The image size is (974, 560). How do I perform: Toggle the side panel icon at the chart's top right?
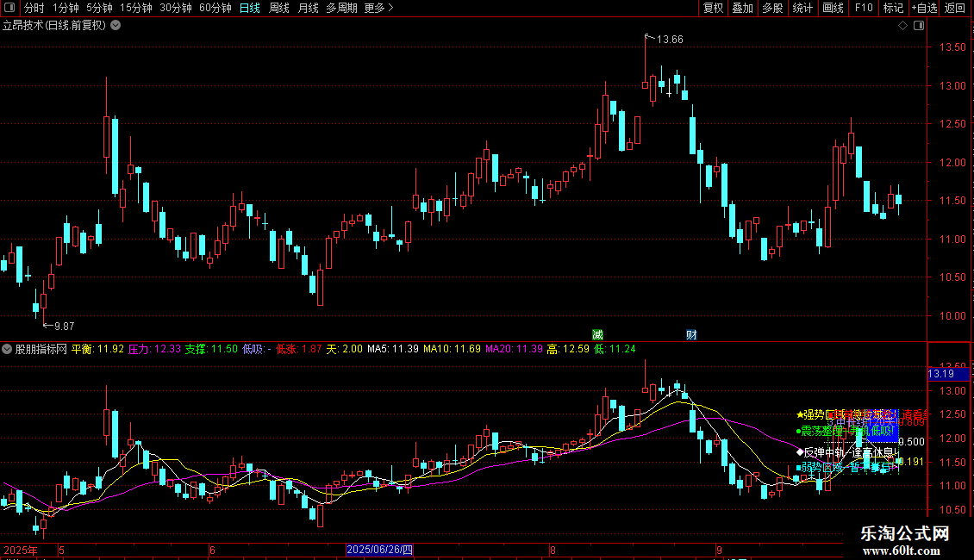coord(919,26)
